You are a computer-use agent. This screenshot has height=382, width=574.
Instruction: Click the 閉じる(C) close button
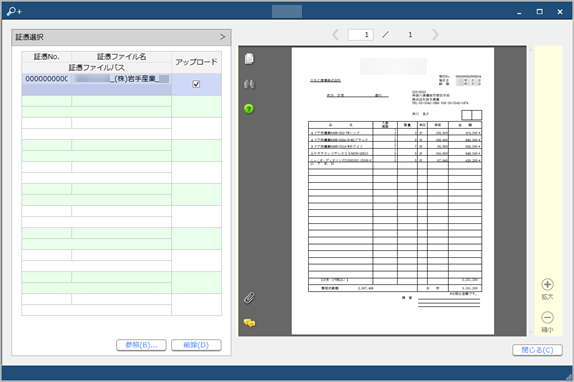(x=537, y=350)
